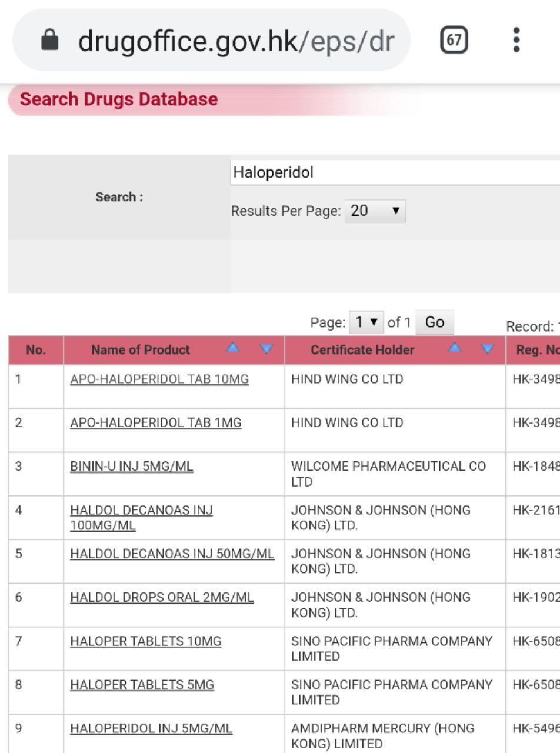Screen dimensions: 560x753
Task: Open APO-HALOPERIDOL TAB 1MG link
Action: tap(156, 423)
